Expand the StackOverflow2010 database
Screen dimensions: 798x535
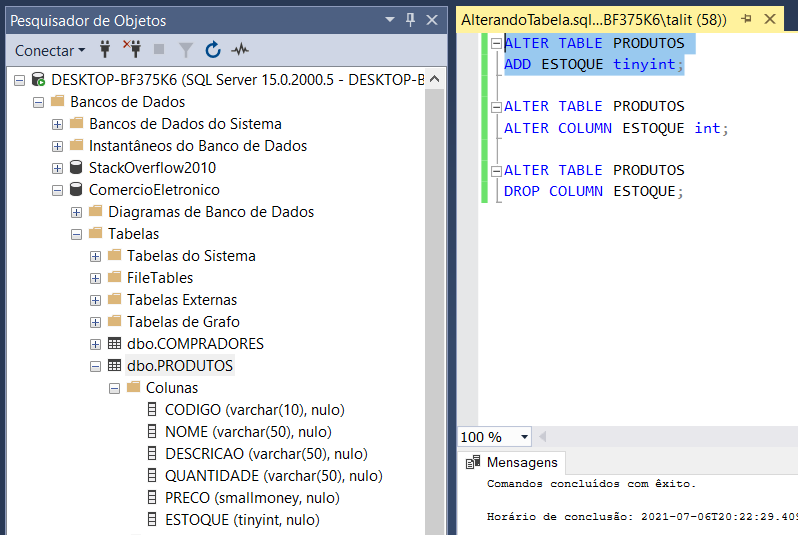tap(58, 168)
